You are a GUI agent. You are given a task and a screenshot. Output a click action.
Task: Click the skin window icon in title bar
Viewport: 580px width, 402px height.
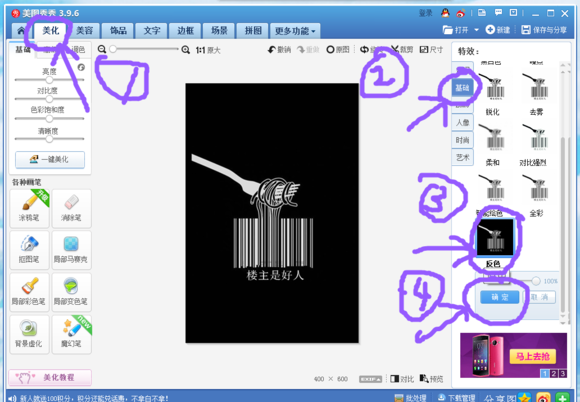(x=482, y=13)
